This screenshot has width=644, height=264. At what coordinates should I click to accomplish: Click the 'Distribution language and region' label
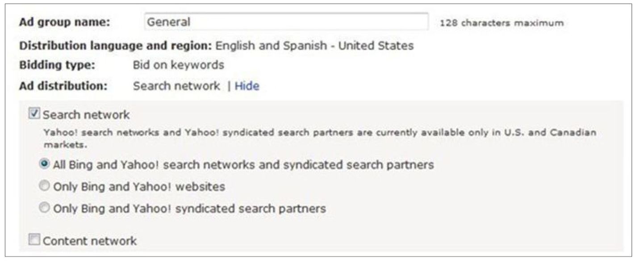pos(116,46)
